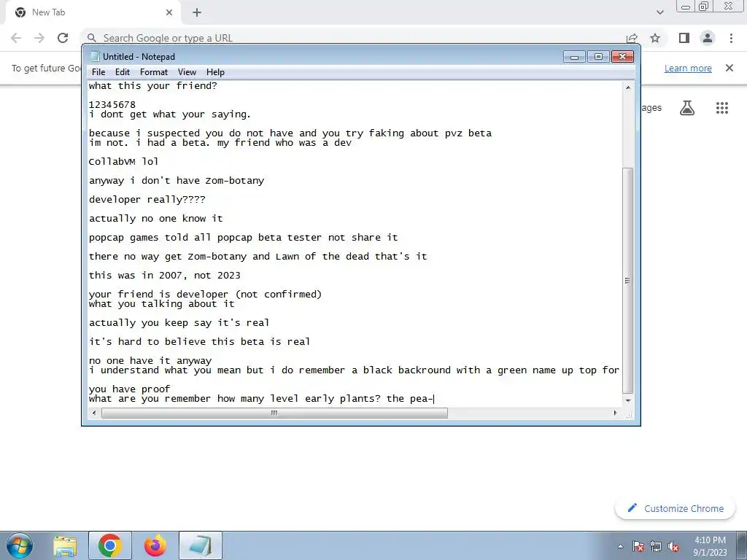The height and width of the screenshot is (560, 747).
Task: Click text 'developer really????'
Action: [147, 200]
